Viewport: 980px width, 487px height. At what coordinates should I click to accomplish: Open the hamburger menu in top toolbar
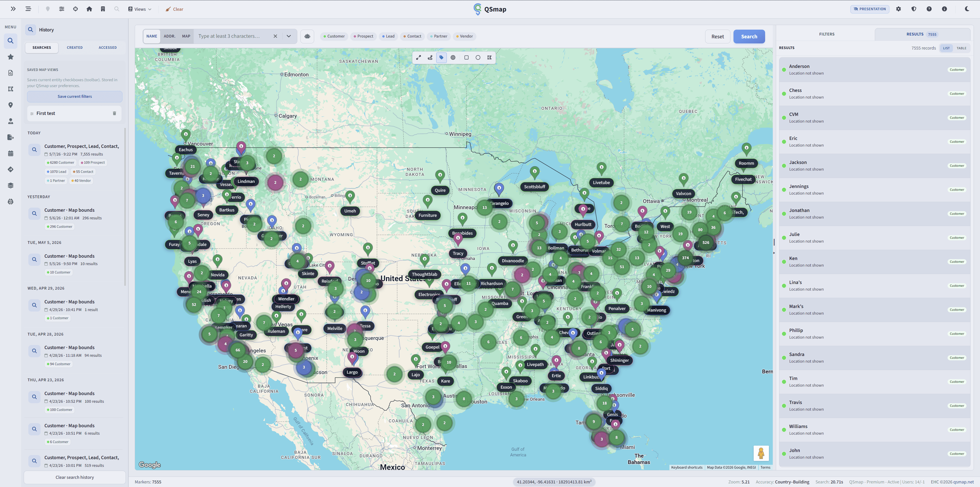[28, 9]
